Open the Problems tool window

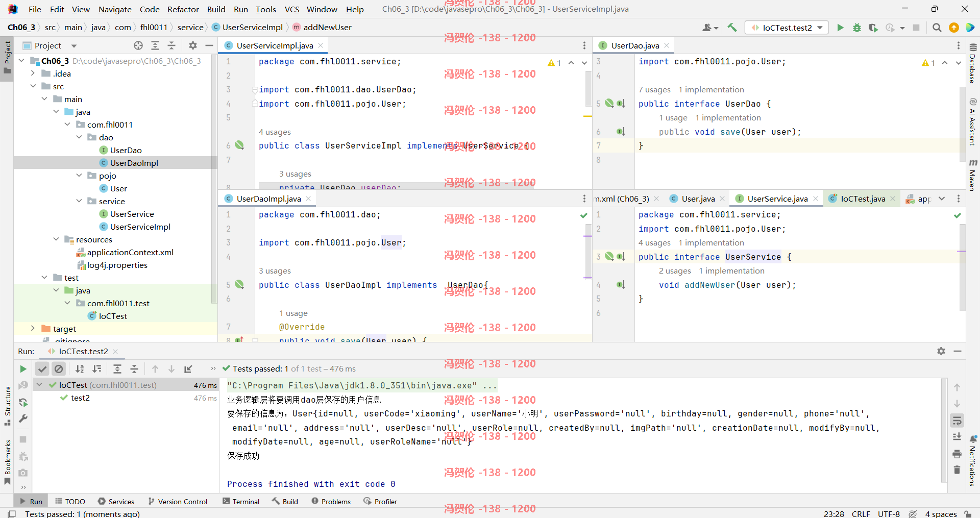(x=331, y=502)
